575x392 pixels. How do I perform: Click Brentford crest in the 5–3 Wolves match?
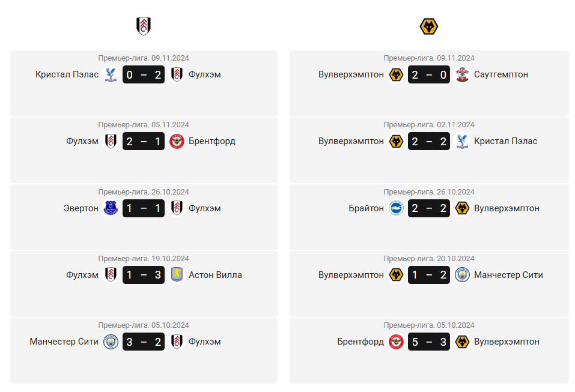tap(396, 342)
